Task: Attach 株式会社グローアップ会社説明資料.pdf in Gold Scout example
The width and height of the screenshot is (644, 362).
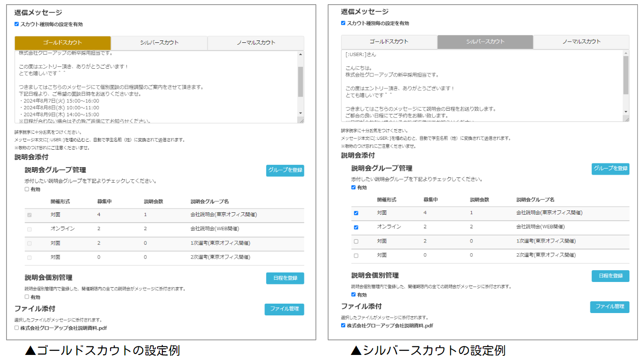Action: pyautogui.click(x=17, y=328)
